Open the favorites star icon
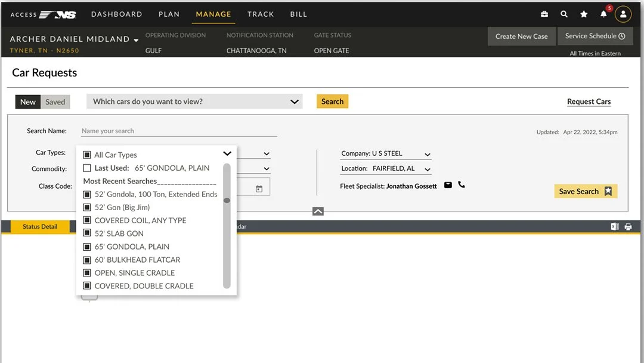Viewport: 644px width, 363px height. tap(584, 13)
